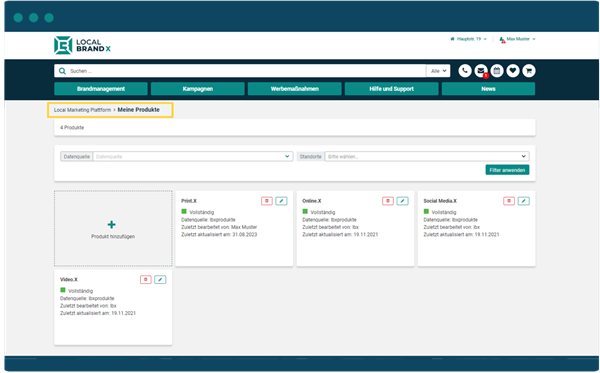Click the Video.X card title
Screen dimensions: 600x373
(69, 280)
